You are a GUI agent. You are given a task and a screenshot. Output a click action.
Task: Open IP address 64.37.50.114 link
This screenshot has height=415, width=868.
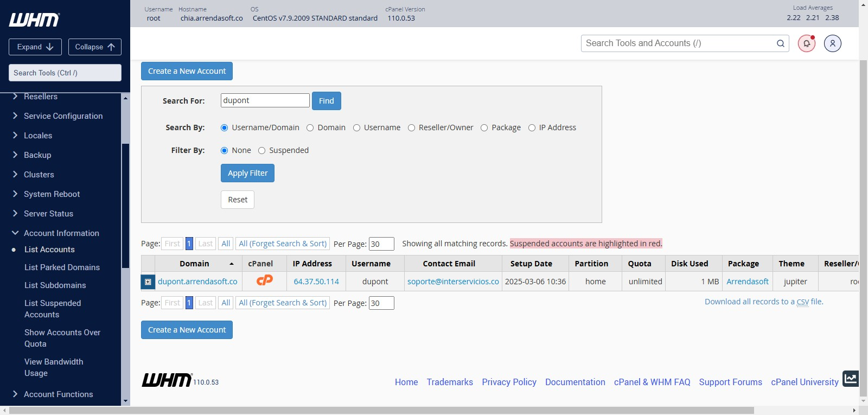(x=316, y=282)
